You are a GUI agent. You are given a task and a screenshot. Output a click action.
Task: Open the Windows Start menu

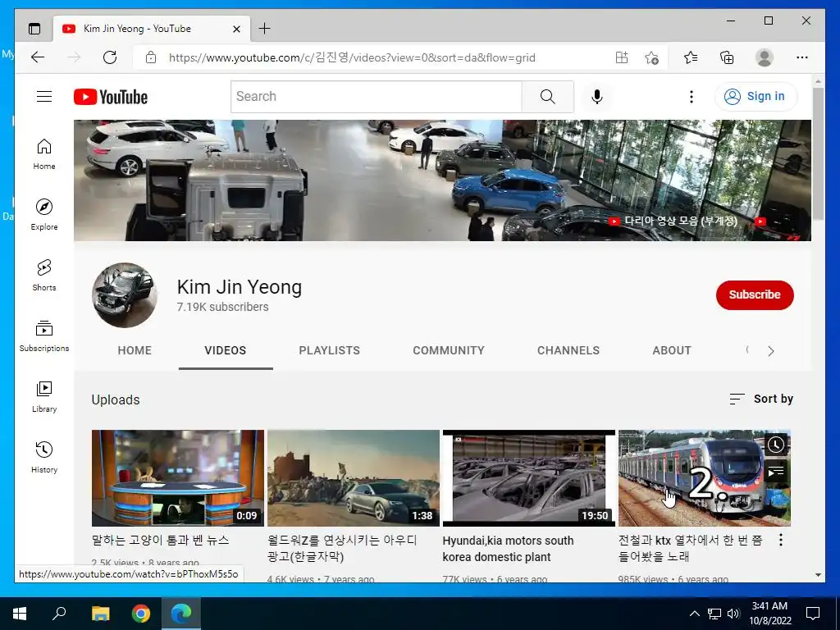click(20, 614)
